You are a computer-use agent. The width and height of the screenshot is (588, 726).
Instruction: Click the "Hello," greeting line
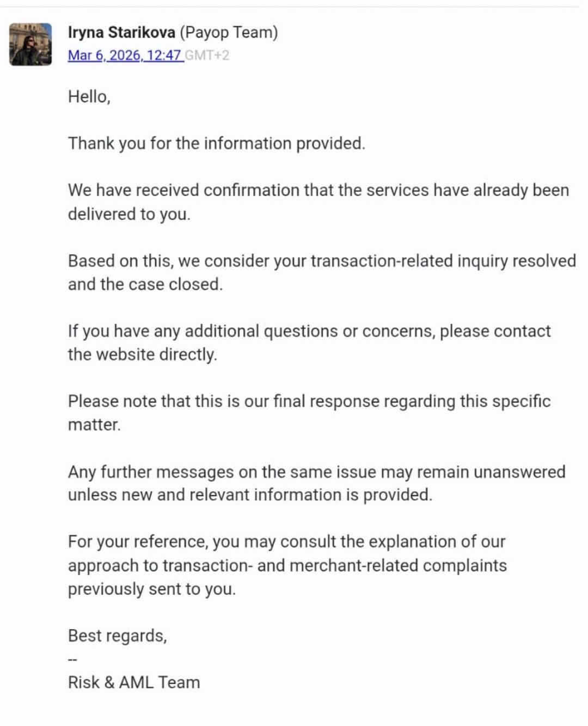coord(89,97)
